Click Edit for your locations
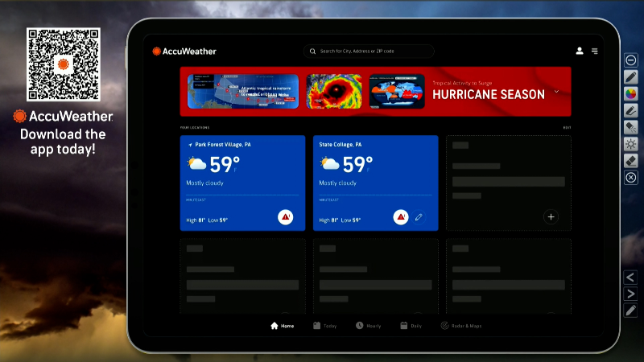The image size is (644, 362). coord(567,128)
